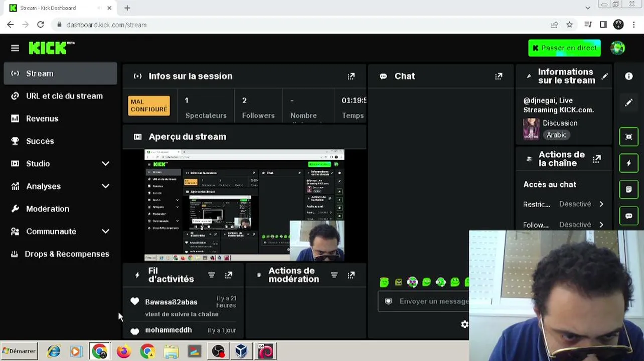Open Firefox from the taskbar
Viewport: 644px width, 361px height.
point(123,351)
